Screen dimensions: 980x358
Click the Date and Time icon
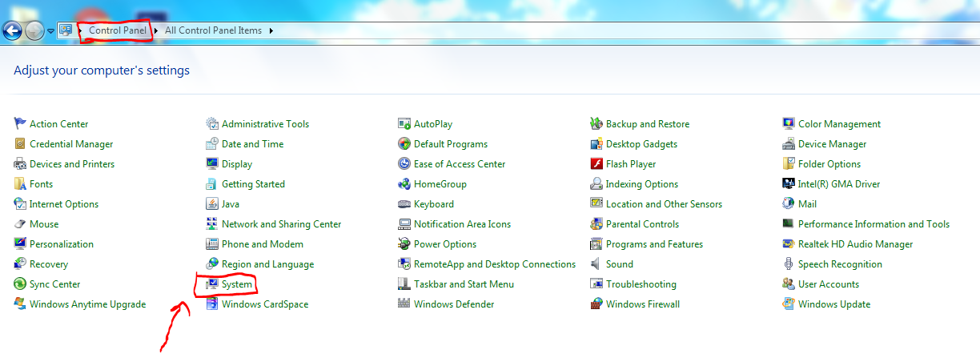pyautogui.click(x=212, y=143)
